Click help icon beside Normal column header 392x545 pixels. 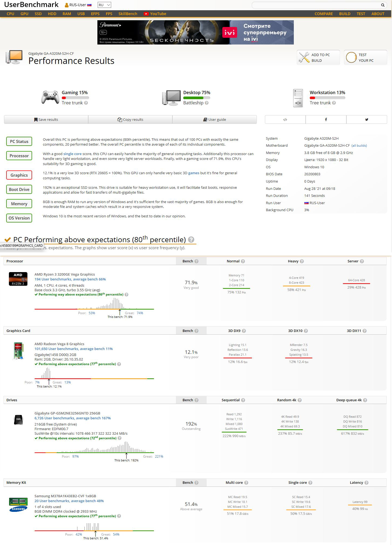tap(243, 261)
